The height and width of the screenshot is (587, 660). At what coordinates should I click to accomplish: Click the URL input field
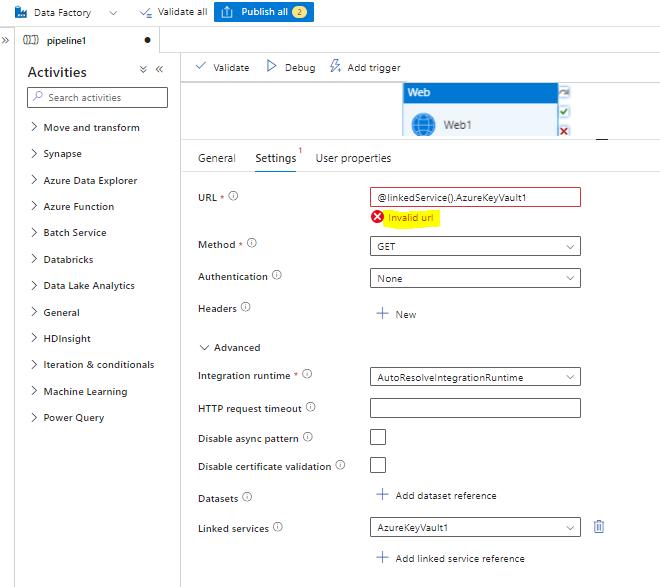(475, 197)
